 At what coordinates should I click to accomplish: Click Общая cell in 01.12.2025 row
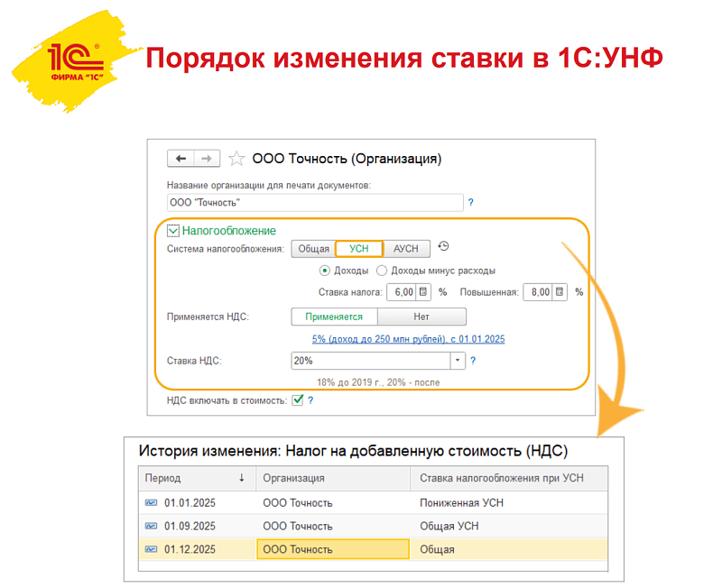click(437, 549)
